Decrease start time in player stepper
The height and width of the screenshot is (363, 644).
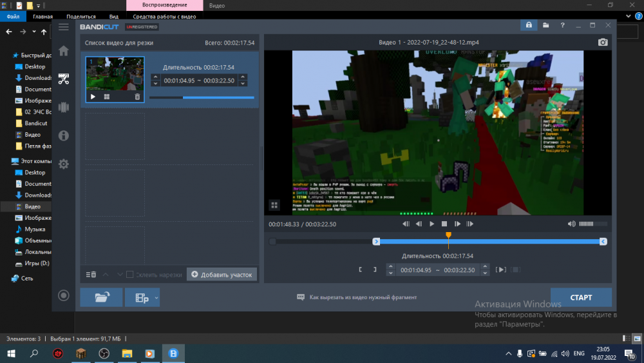(391, 273)
